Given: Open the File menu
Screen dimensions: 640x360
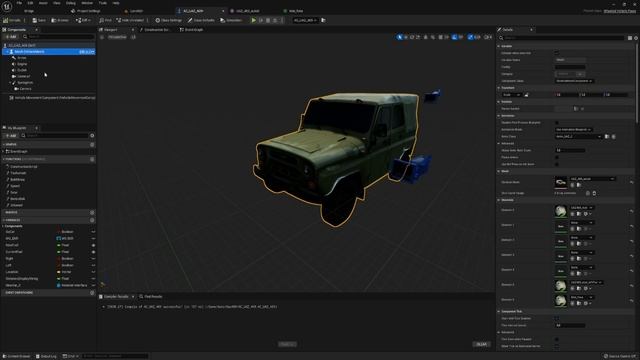Looking at the screenshot, I should pos(19,3).
